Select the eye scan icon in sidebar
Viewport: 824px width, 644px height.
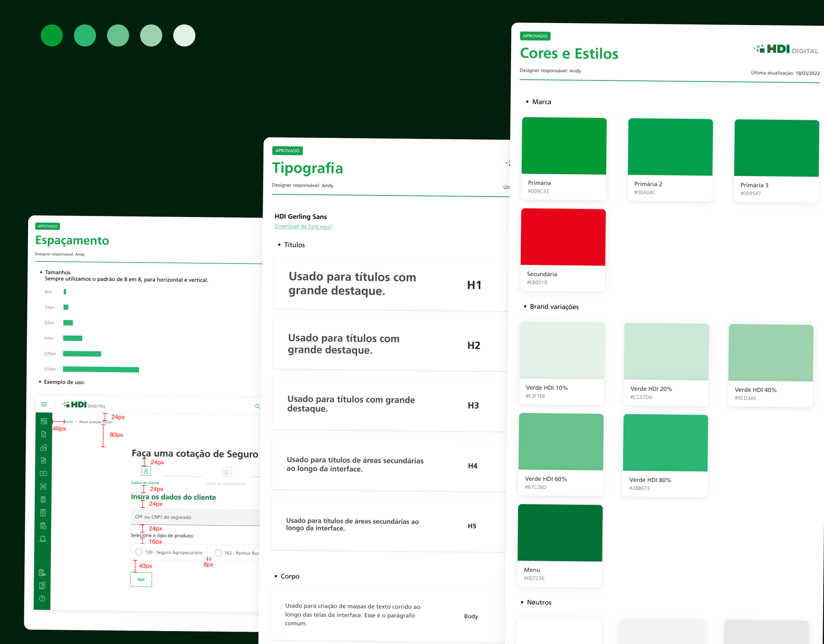pyautogui.click(x=43, y=487)
